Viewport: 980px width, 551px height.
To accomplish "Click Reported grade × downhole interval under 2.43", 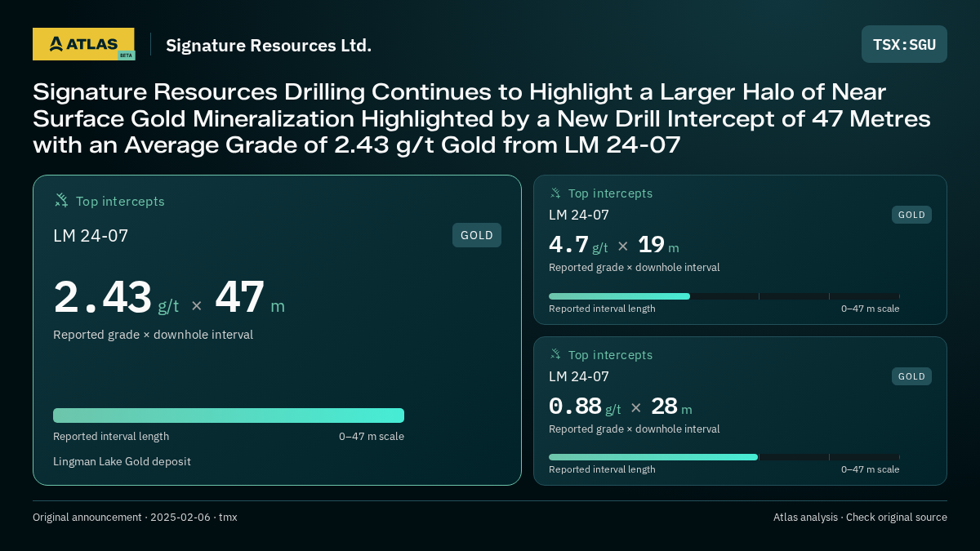I will (153, 335).
